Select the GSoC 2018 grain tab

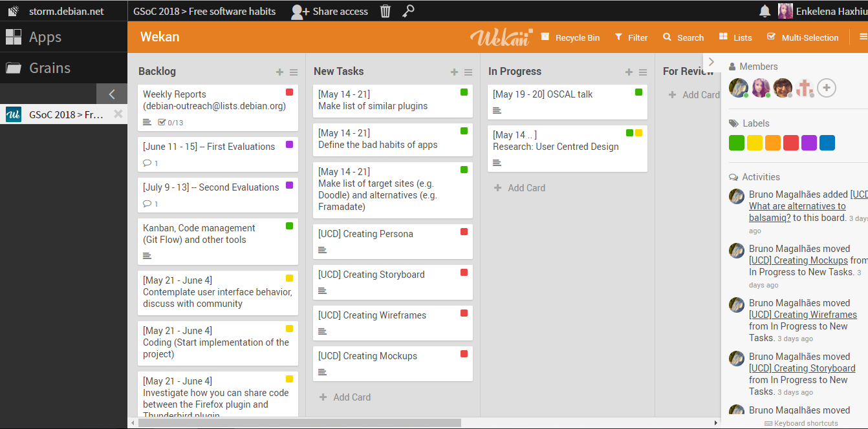click(58, 115)
